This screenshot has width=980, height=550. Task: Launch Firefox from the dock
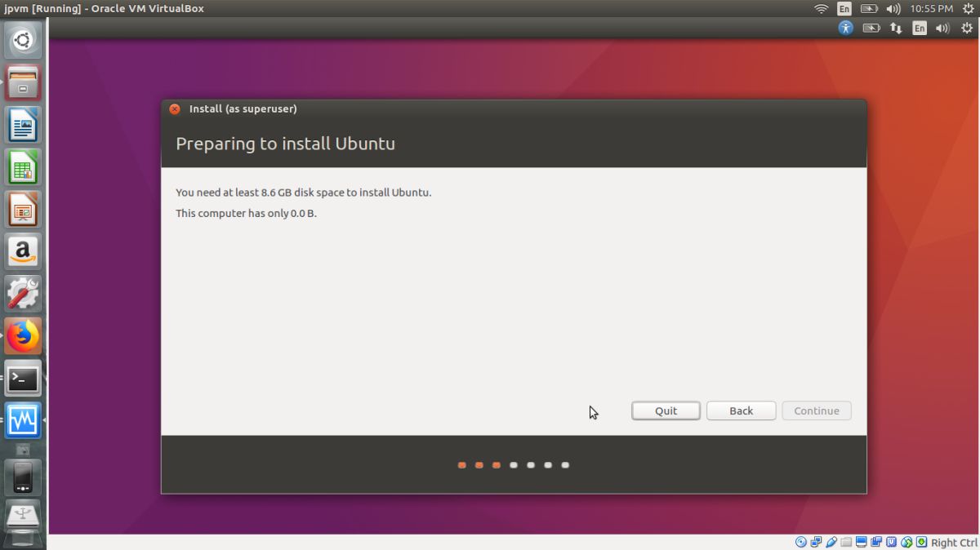(23, 336)
